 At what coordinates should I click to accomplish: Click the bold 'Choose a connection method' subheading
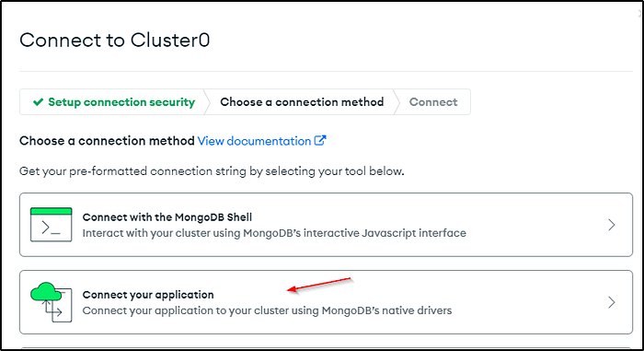tap(107, 141)
